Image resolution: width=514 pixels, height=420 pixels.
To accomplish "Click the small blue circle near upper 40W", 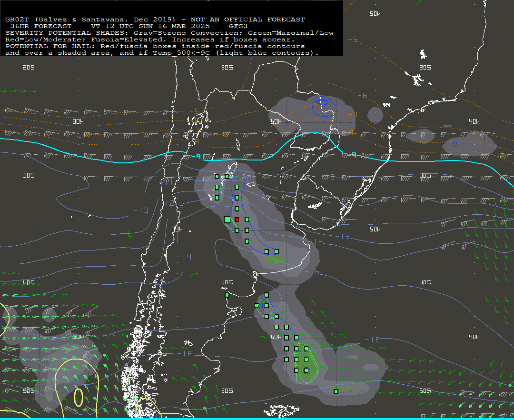I will 455,144.
